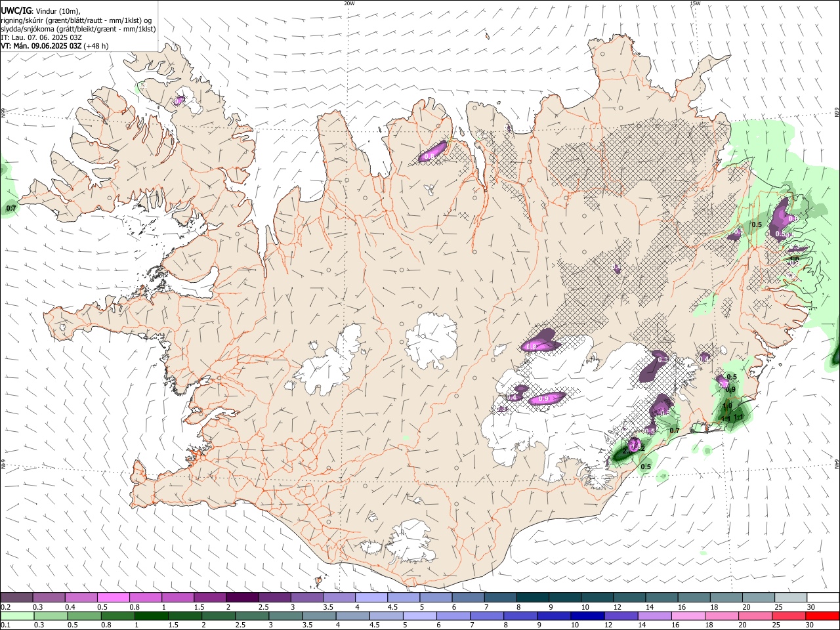Click the darkest purple swatch starting at 2
840x630 pixels.
point(241,598)
